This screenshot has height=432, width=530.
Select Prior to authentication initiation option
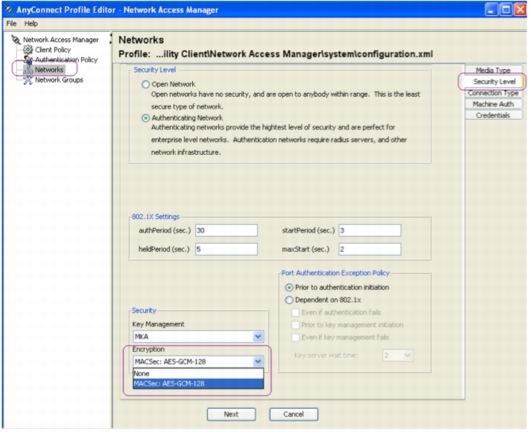[289, 288]
